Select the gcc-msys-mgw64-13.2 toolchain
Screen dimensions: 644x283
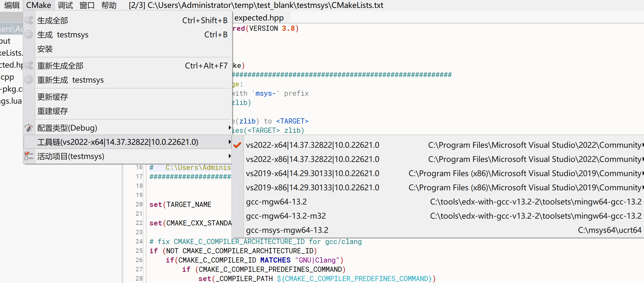click(287, 230)
